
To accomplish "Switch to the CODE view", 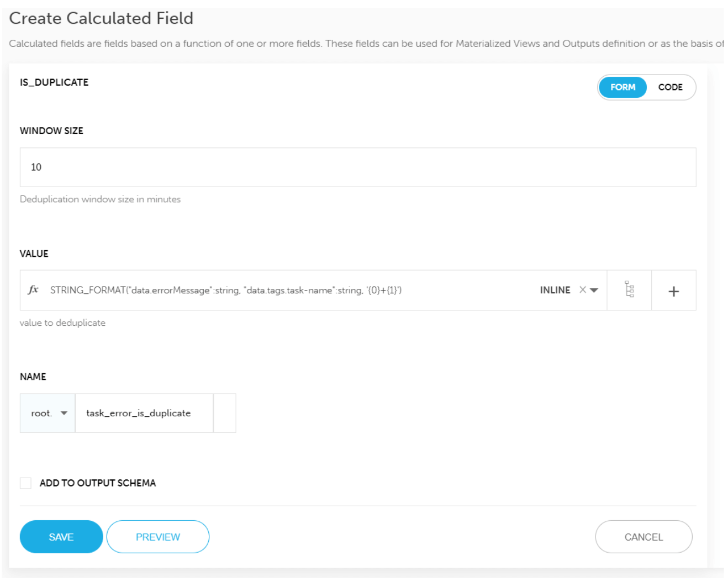I will [670, 87].
